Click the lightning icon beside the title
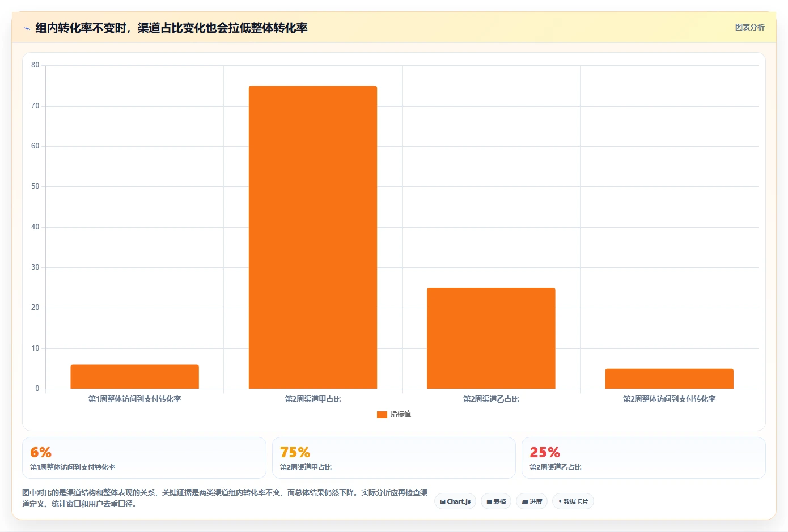This screenshot has height=532, width=788. (27, 28)
